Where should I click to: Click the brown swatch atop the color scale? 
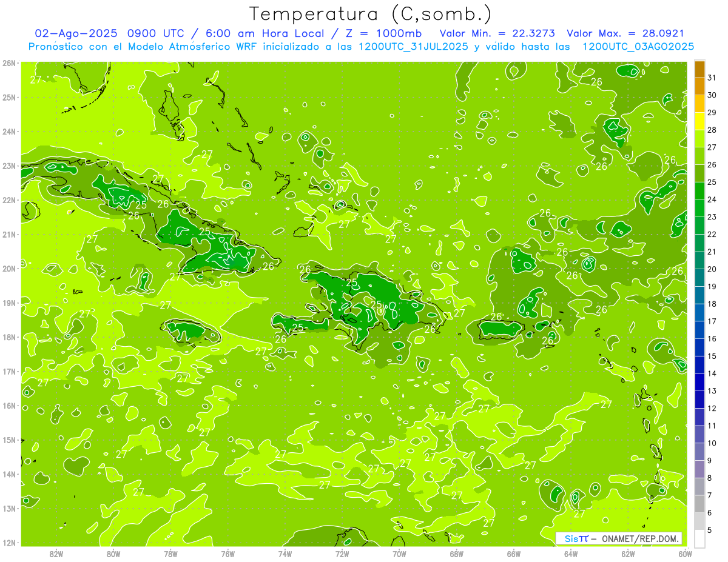[699, 70]
